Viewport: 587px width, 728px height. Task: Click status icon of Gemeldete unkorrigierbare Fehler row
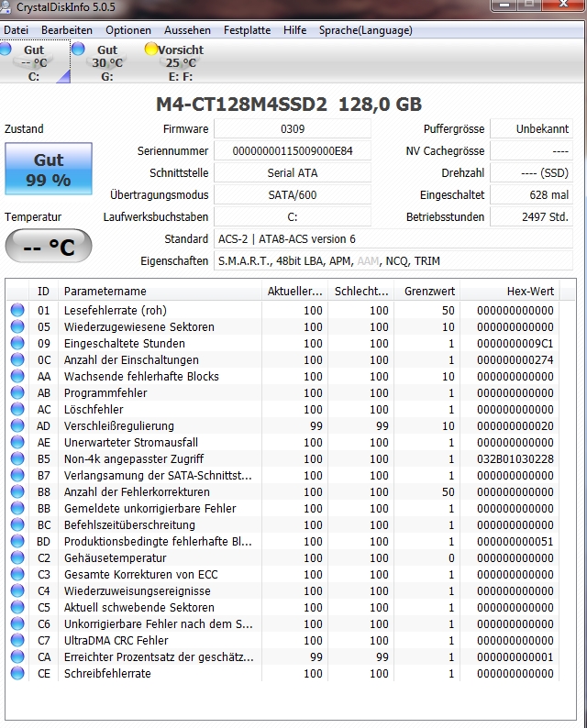pyautogui.click(x=17, y=508)
